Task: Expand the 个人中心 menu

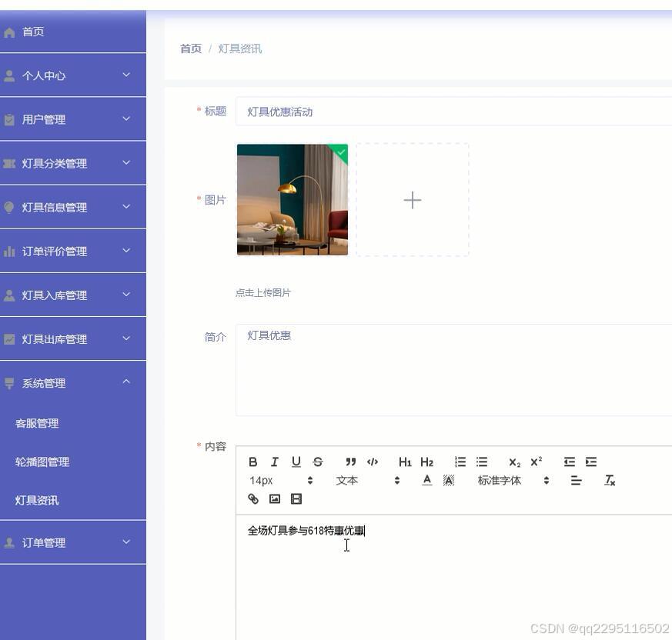Action: 73,75
